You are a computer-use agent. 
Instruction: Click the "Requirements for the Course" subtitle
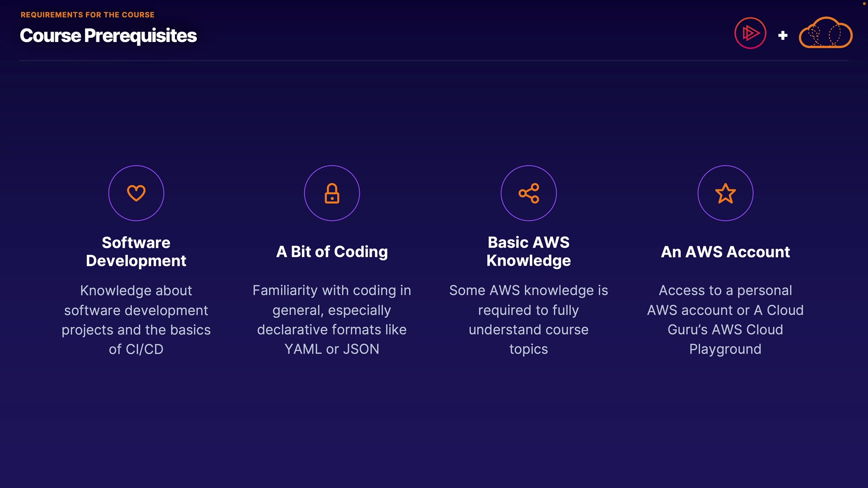coord(88,15)
